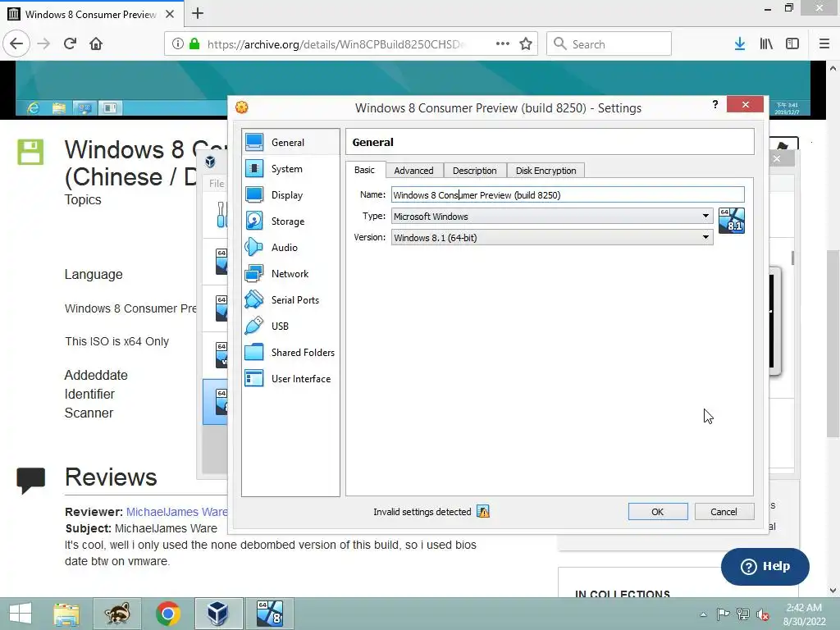Click the MichaelJames Ware reviewer link
This screenshot has height=630, width=840.
click(x=177, y=512)
